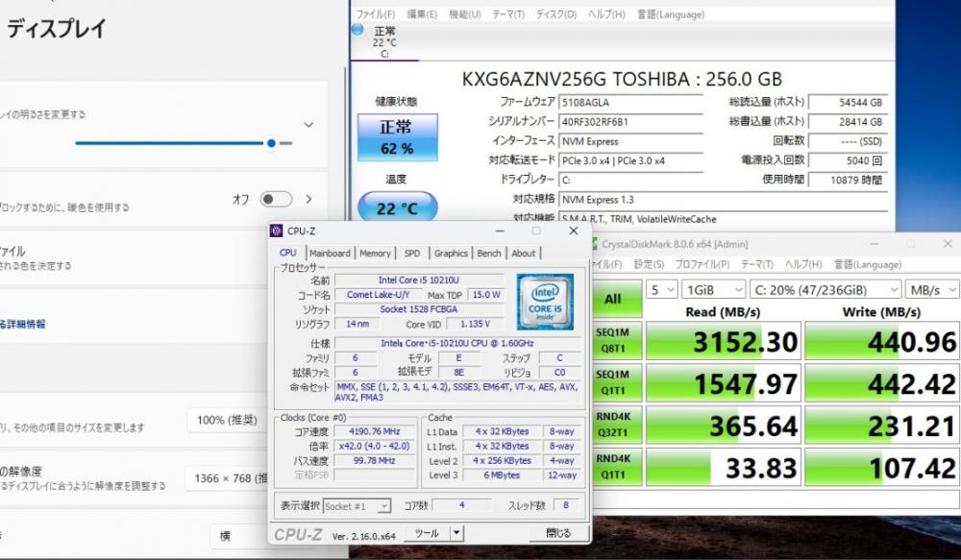Toggle the night light switch currently オフ
The height and width of the screenshot is (560, 961).
pyautogui.click(x=276, y=199)
